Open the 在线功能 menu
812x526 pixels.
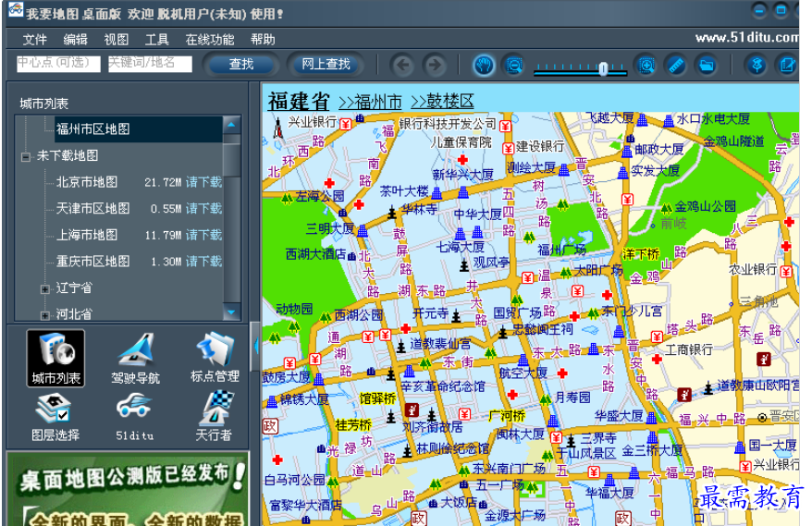(x=210, y=40)
